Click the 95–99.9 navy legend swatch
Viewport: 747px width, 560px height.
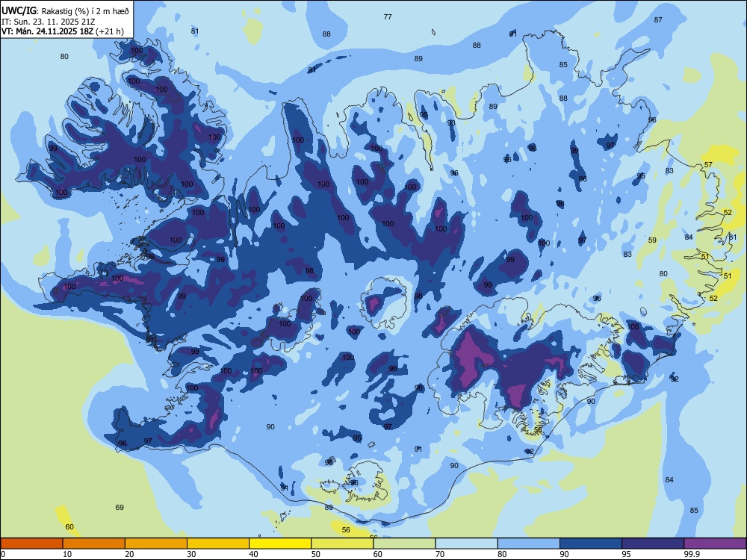(x=653, y=544)
